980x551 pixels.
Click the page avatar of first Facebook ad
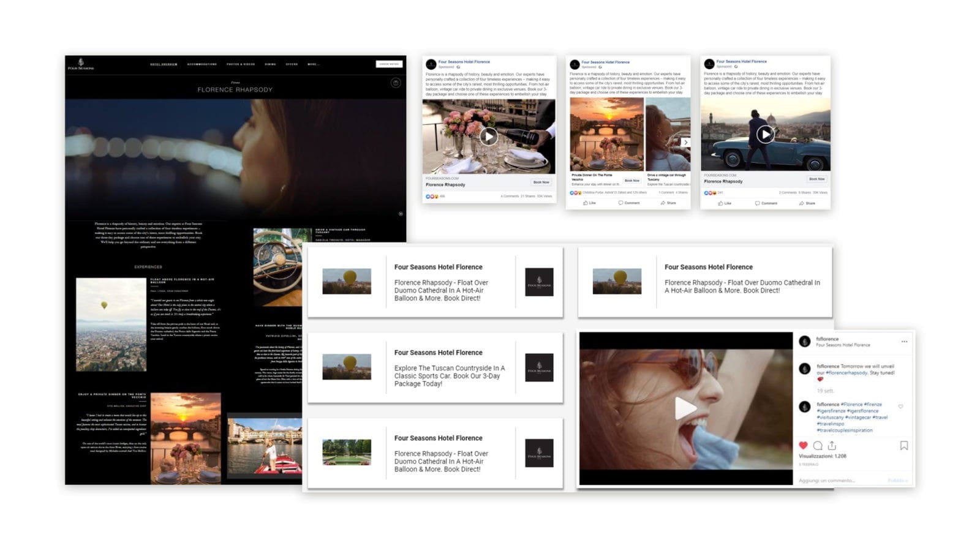pyautogui.click(x=431, y=64)
